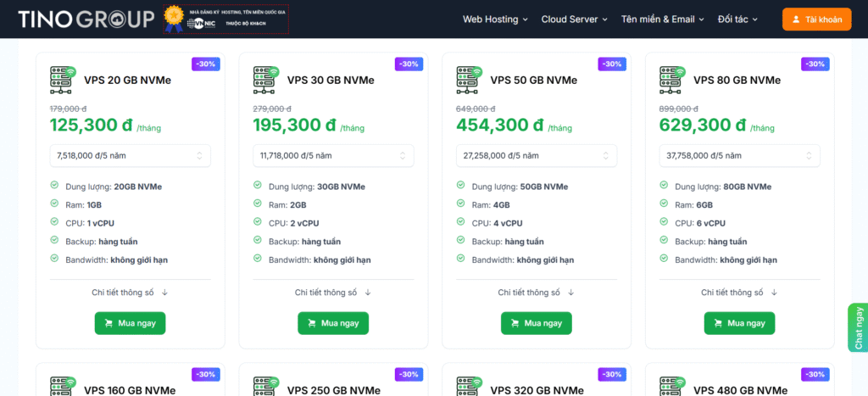Click the -30% badge on VPS 20 GB card
The width and height of the screenshot is (868, 396).
point(206,64)
